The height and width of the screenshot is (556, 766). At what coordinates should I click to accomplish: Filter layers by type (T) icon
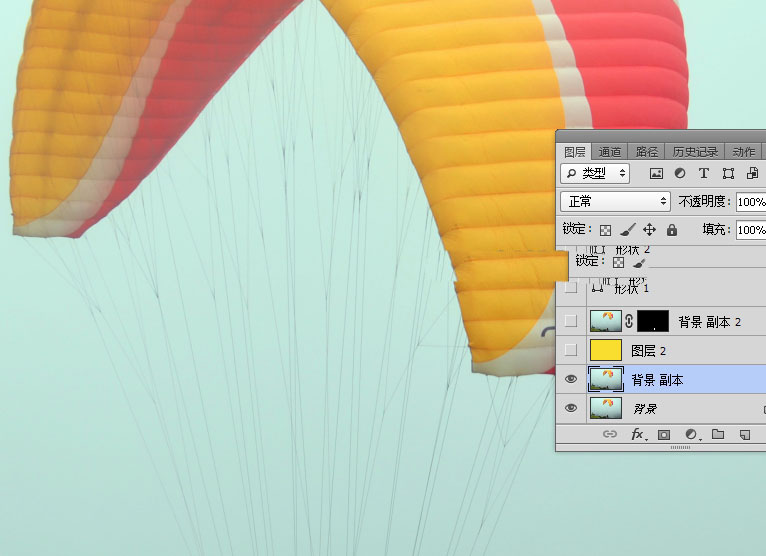[x=704, y=174]
